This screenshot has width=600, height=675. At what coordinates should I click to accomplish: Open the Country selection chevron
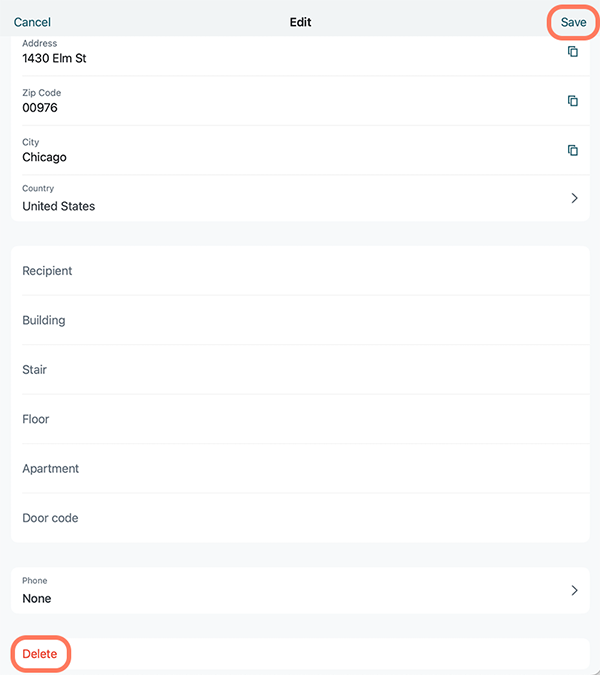[574, 198]
